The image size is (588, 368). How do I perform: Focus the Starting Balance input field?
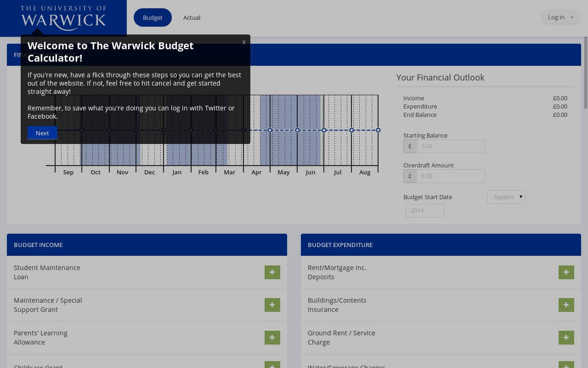click(x=450, y=146)
